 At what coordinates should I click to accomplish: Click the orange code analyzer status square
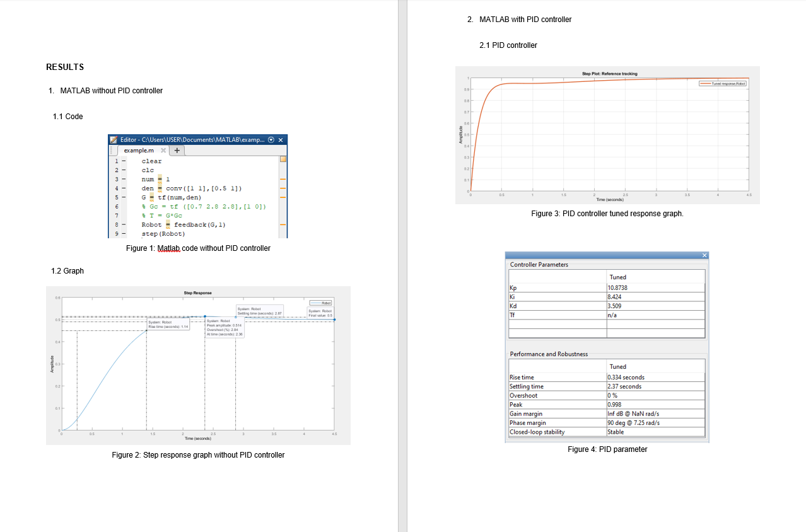click(x=283, y=159)
